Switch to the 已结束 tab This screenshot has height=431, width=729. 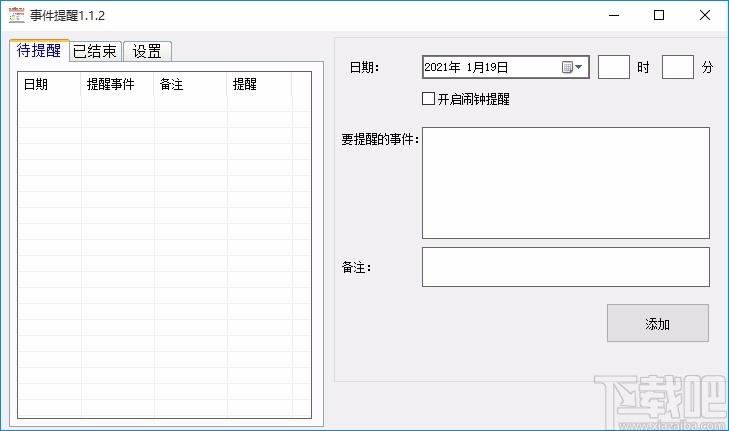click(x=95, y=51)
